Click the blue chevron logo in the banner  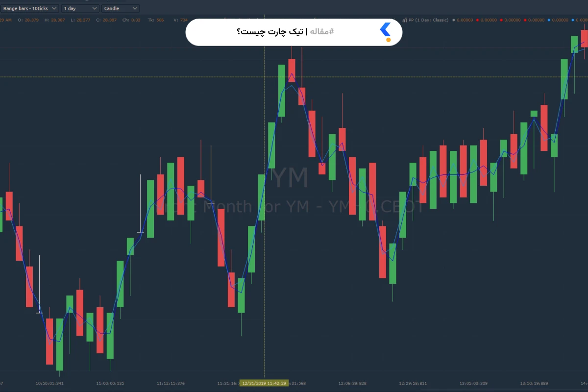386,32
